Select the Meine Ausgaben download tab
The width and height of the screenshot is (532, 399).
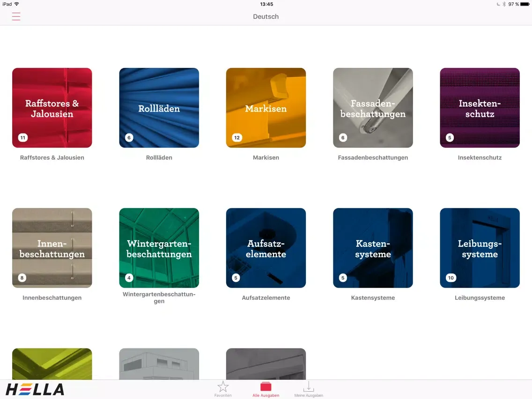coord(309,389)
